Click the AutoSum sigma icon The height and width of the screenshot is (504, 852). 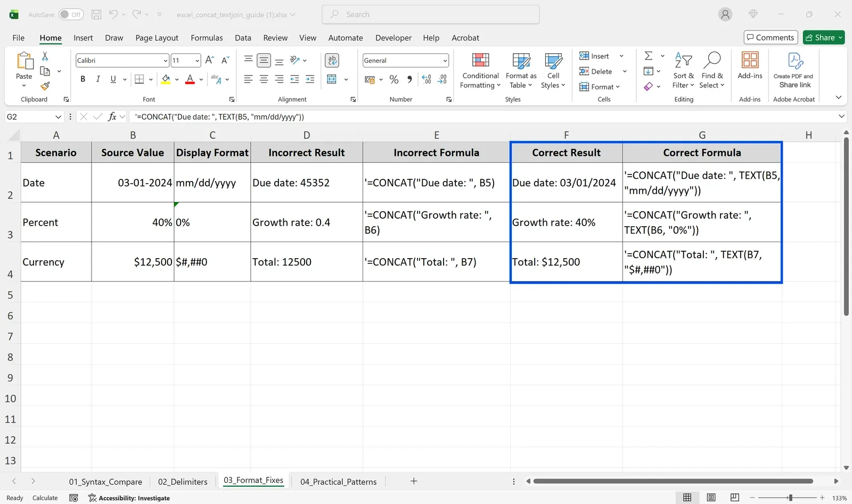click(x=649, y=56)
